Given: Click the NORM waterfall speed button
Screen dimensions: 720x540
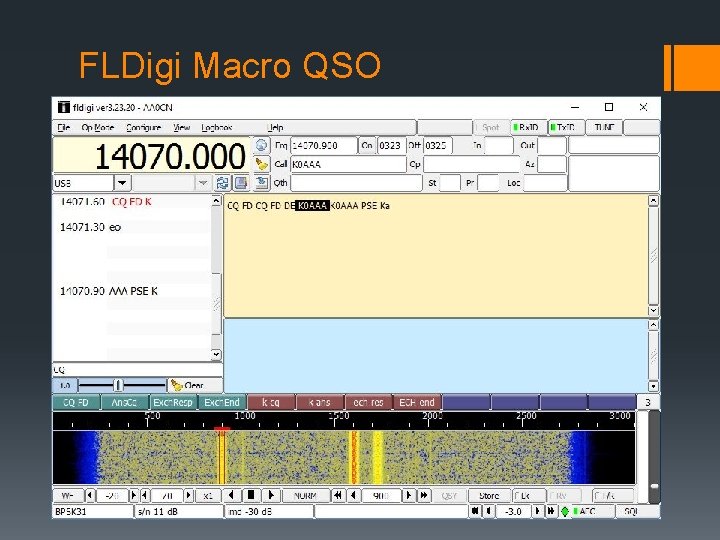Looking at the screenshot, I should 305,495.
